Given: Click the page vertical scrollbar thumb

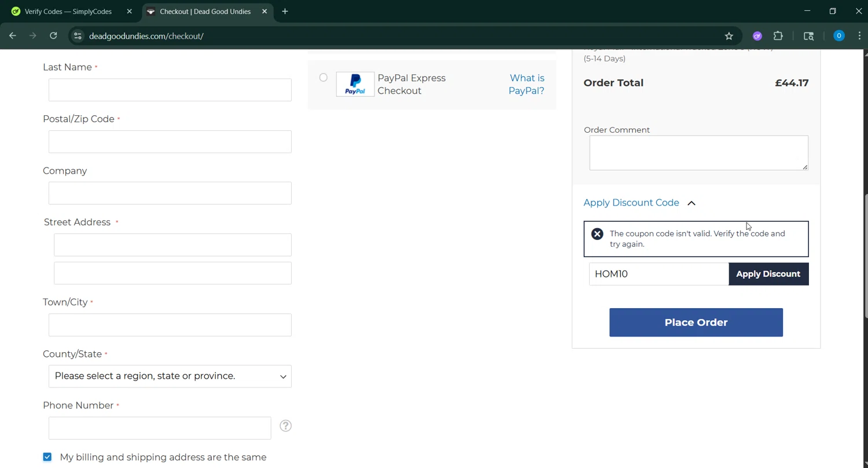Looking at the screenshot, I should [865, 256].
